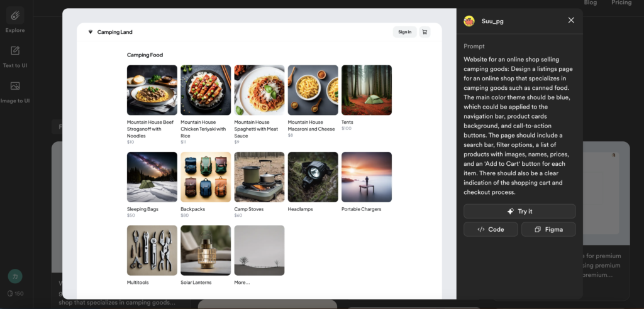Select the Macaroni and Cheese image
This screenshot has height=309, width=644.
tap(313, 90)
